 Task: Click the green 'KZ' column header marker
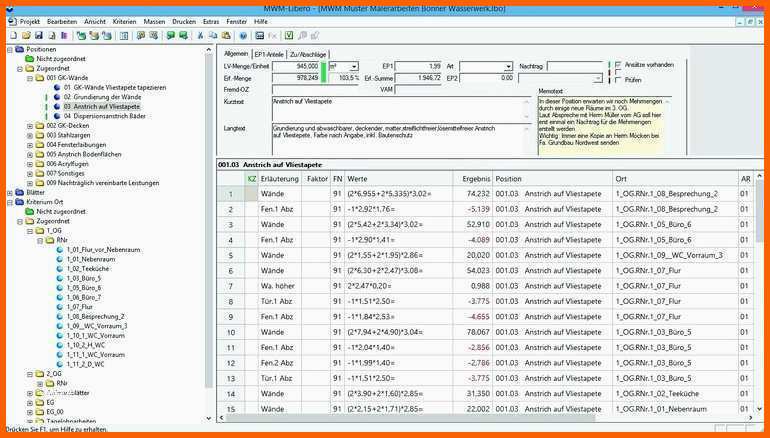[x=251, y=179]
